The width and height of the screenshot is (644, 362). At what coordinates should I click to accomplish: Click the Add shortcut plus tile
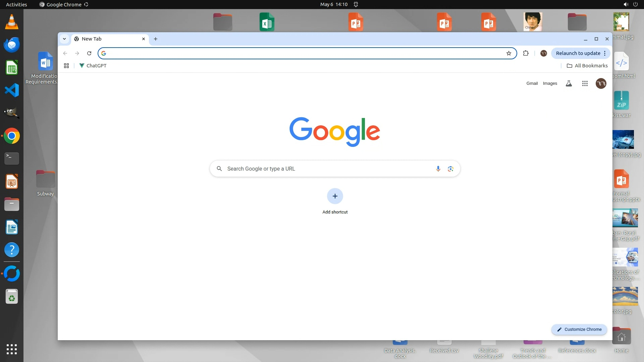click(335, 196)
